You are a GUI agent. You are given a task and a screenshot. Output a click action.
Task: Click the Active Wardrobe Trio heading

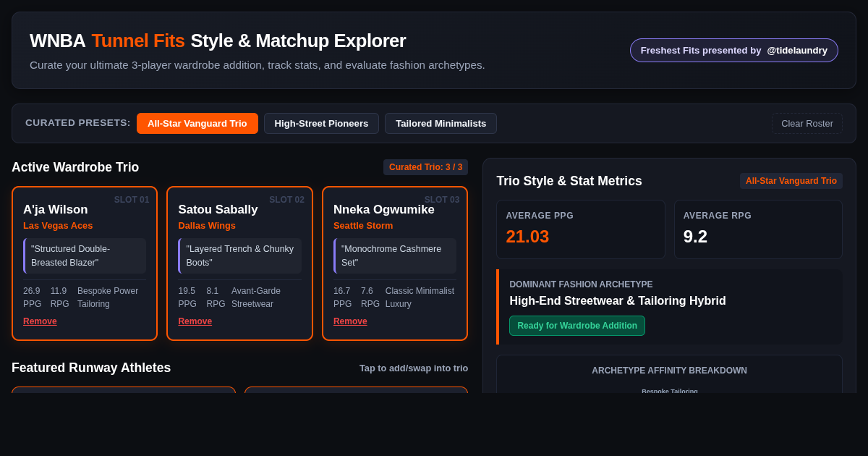point(75,167)
